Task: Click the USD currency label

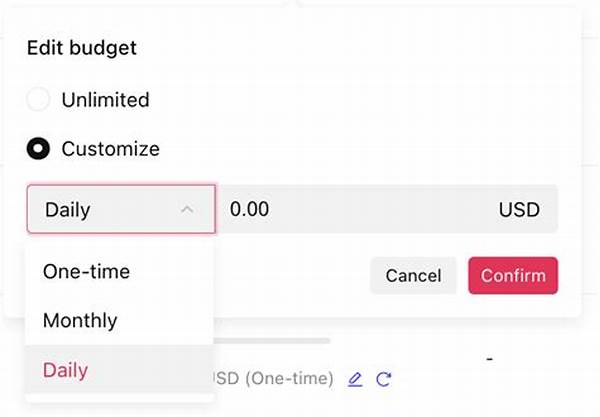Action: click(519, 210)
